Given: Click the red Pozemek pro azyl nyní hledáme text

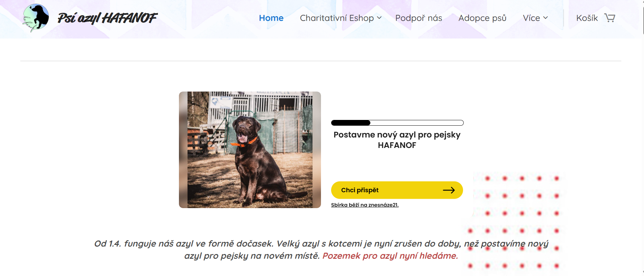Looking at the screenshot, I should (390, 256).
